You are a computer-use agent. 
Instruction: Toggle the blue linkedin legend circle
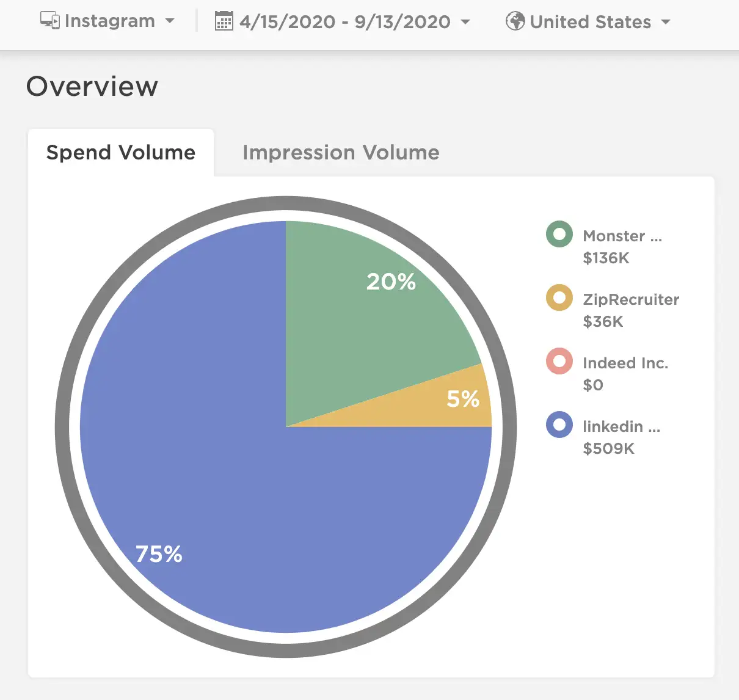(x=559, y=425)
